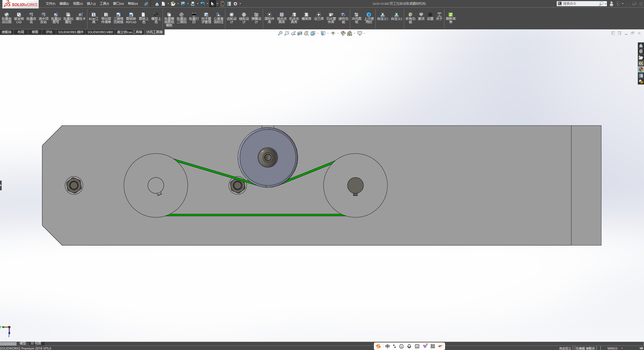Expand the Display Style dropdown arrow
This screenshot has width=644, height=350.
point(328,33)
